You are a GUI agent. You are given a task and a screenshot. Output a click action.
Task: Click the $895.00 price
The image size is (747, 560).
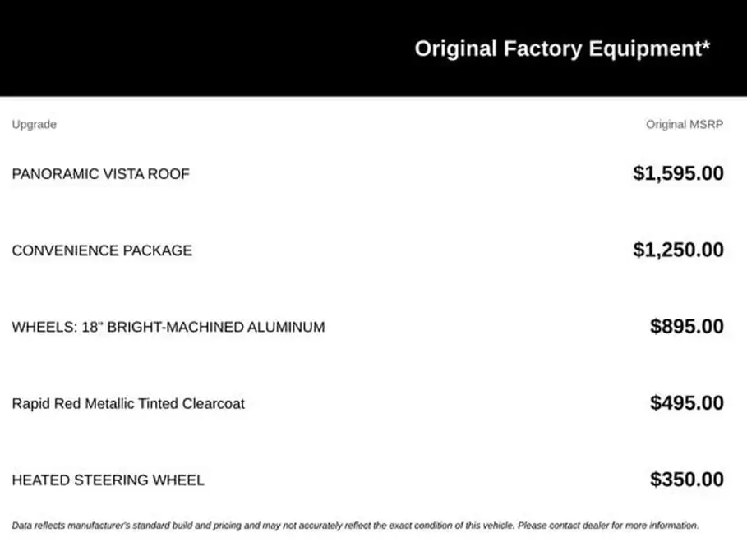tap(687, 327)
